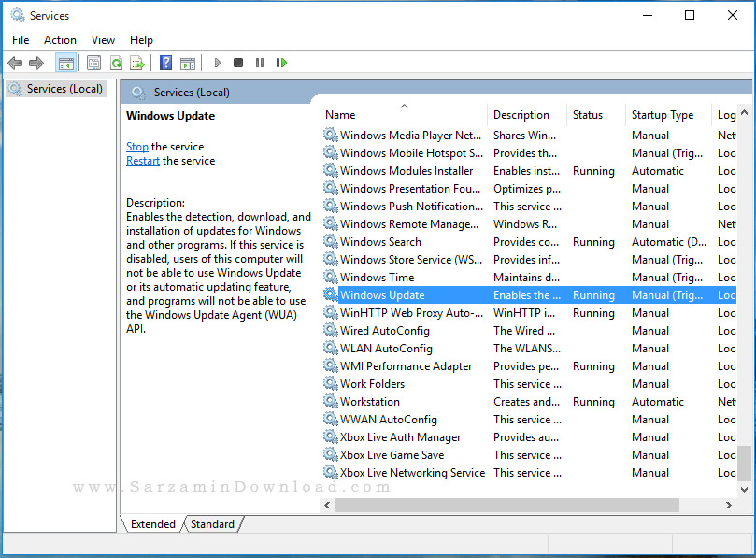Click the vertical scrollbar down arrow
Image resolution: width=756 pixels, height=558 pixels.
744,490
